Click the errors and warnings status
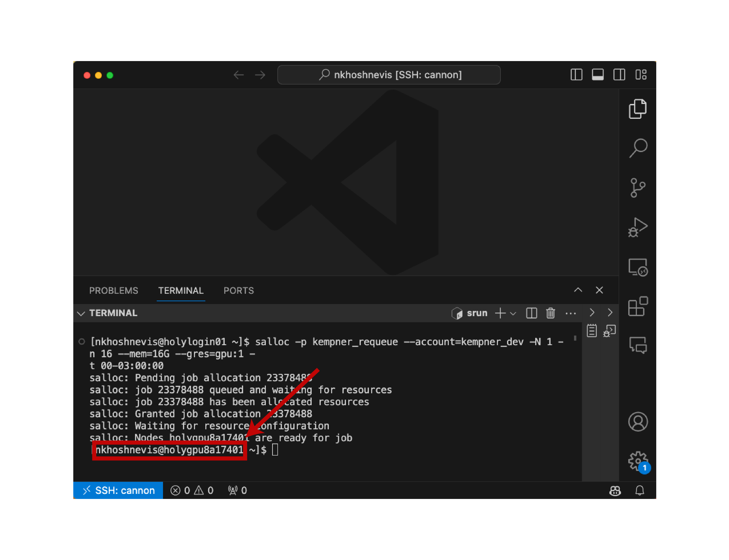 [192, 490]
